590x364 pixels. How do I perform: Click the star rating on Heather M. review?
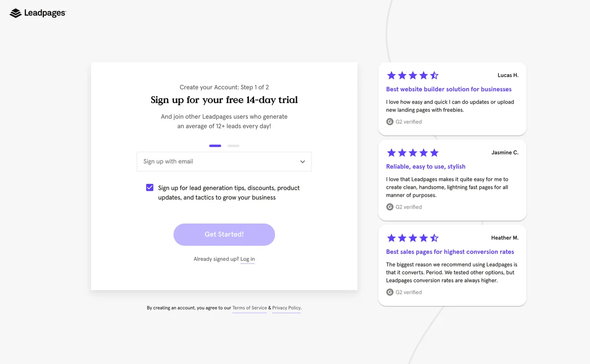[x=413, y=238]
